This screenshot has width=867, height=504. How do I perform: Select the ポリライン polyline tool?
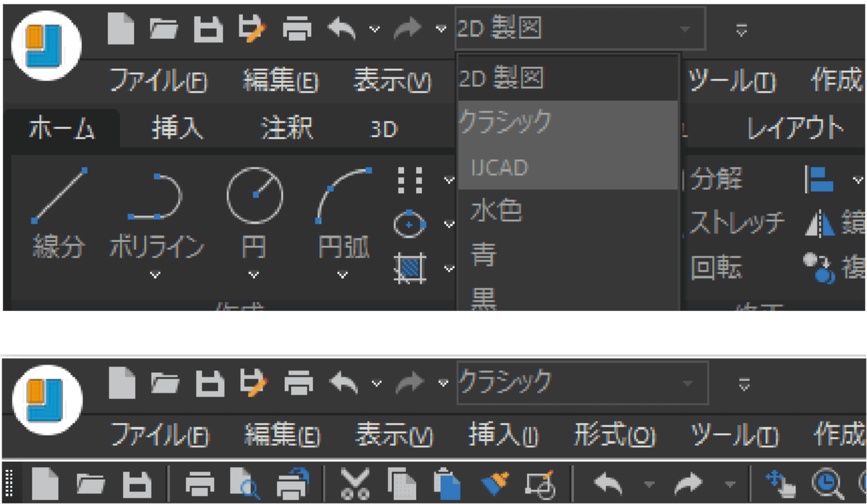click(157, 212)
